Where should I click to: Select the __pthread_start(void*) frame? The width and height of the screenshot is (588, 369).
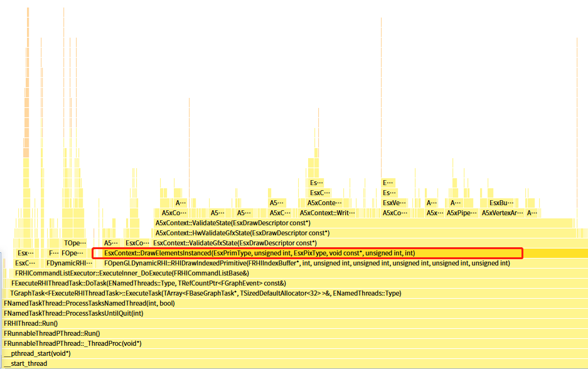[x=295, y=353]
